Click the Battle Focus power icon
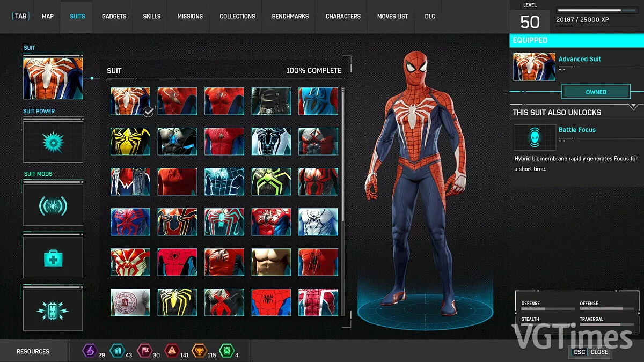This screenshot has width=644, height=362. [x=535, y=137]
